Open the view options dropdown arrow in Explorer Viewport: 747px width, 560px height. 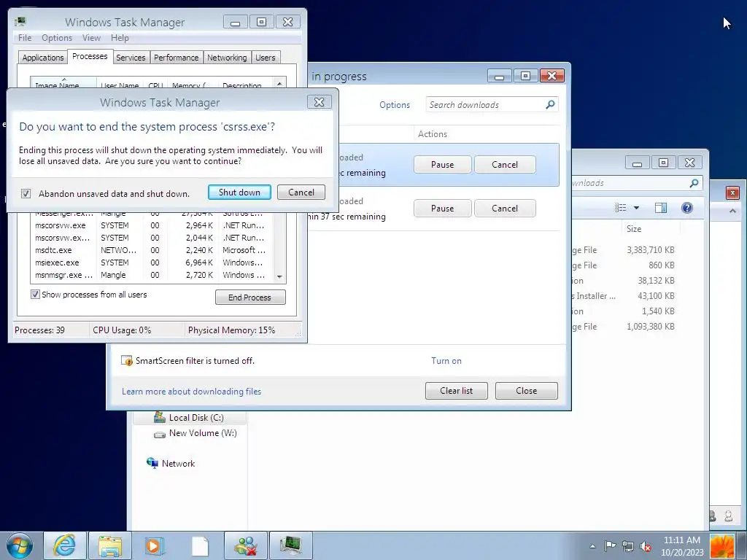[636, 208]
